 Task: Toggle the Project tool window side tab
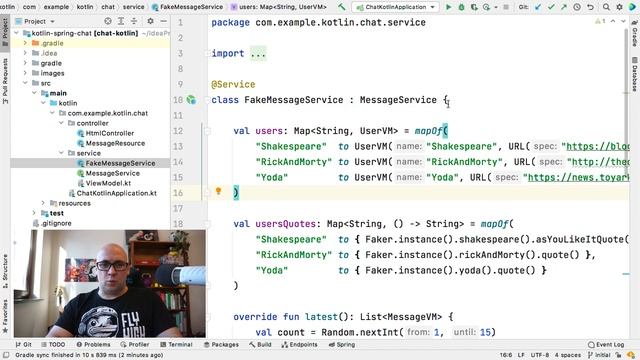click(x=5, y=33)
